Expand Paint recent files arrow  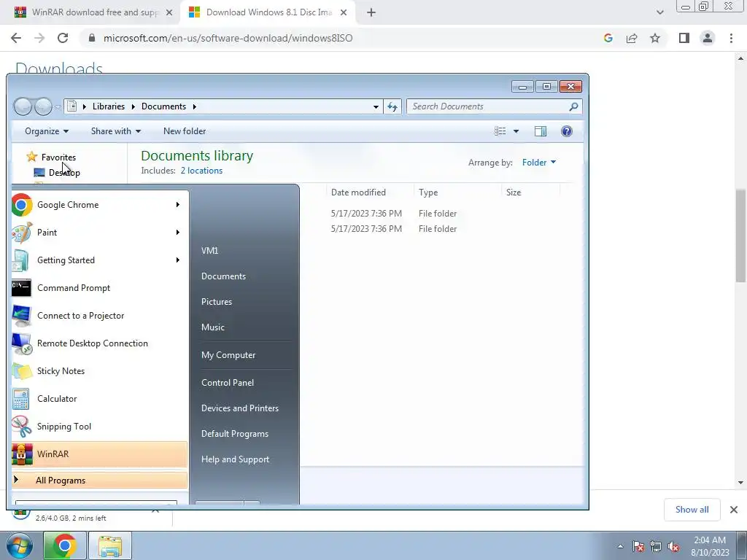(178, 233)
